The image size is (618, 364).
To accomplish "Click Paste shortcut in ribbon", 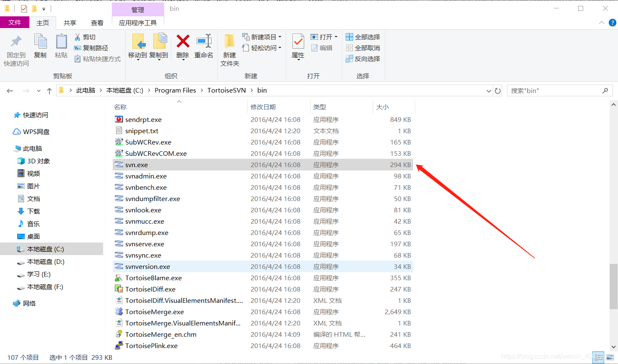I will pos(98,59).
